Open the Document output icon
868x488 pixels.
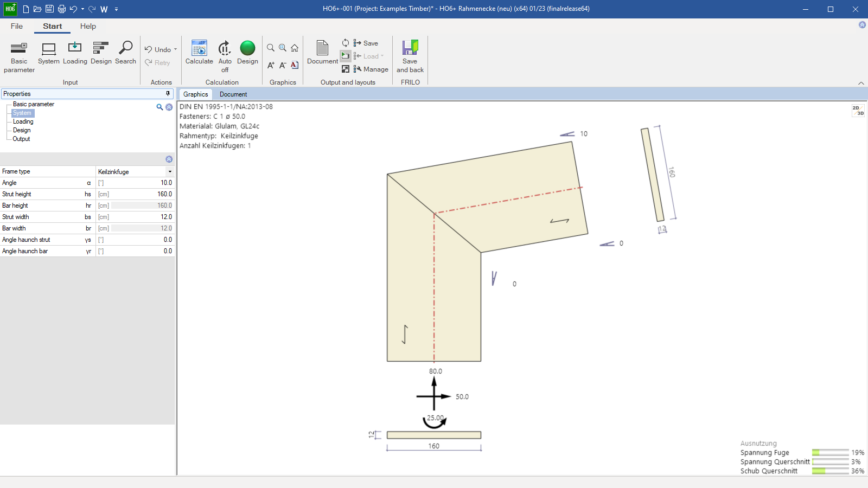click(322, 53)
